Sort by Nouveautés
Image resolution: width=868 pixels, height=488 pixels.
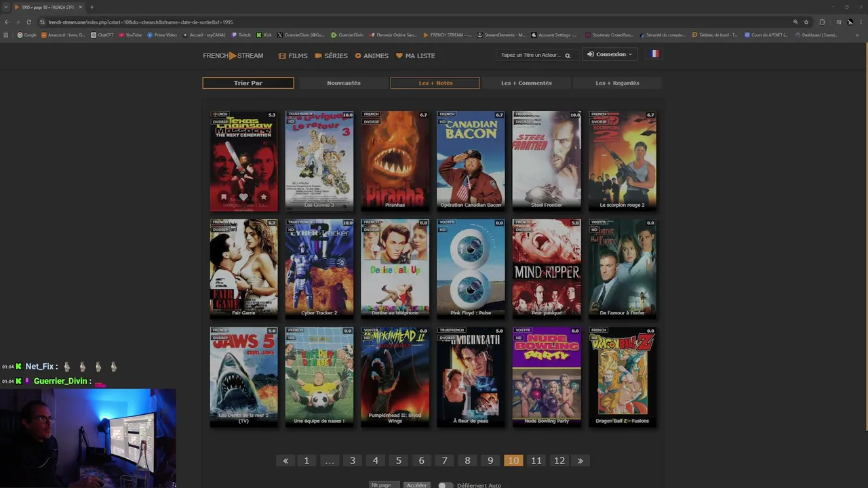pyautogui.click(x=344, y=83)
